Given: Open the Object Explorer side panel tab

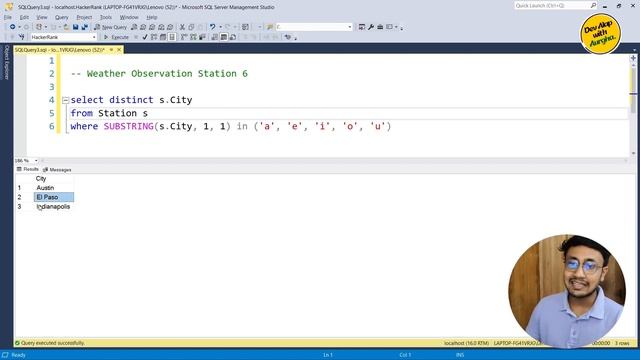Looking at the screenshot, I should tap(6, 62).
